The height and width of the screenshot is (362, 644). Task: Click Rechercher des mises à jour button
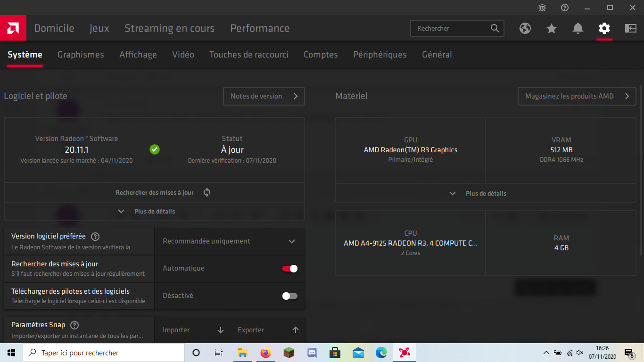pos(155,192)
